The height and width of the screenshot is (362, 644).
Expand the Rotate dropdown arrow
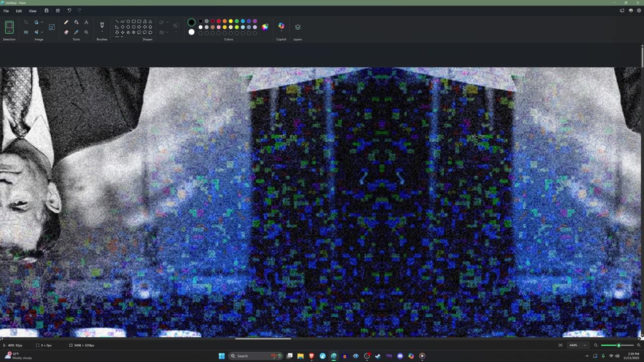(x=42, y=22)
